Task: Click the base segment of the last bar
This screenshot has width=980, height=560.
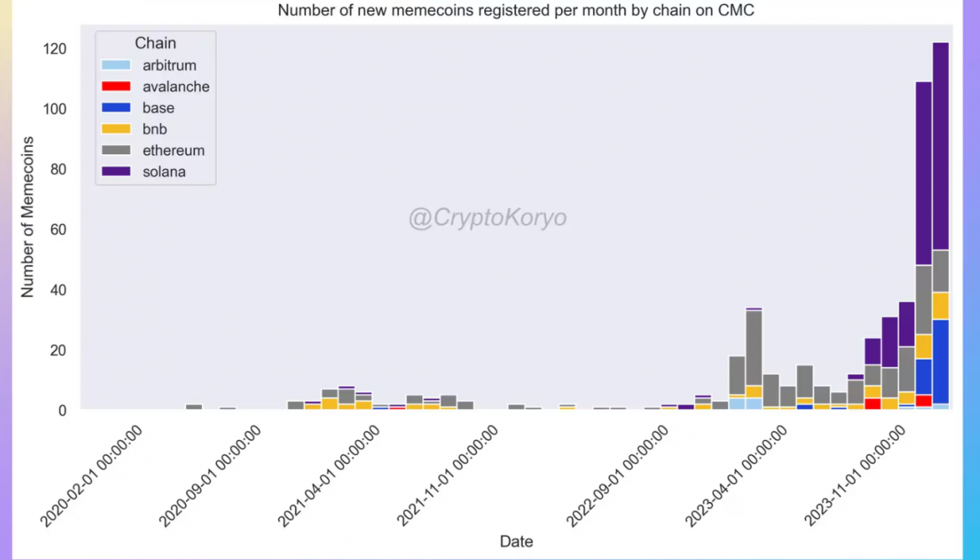Action: pos(941,361)
